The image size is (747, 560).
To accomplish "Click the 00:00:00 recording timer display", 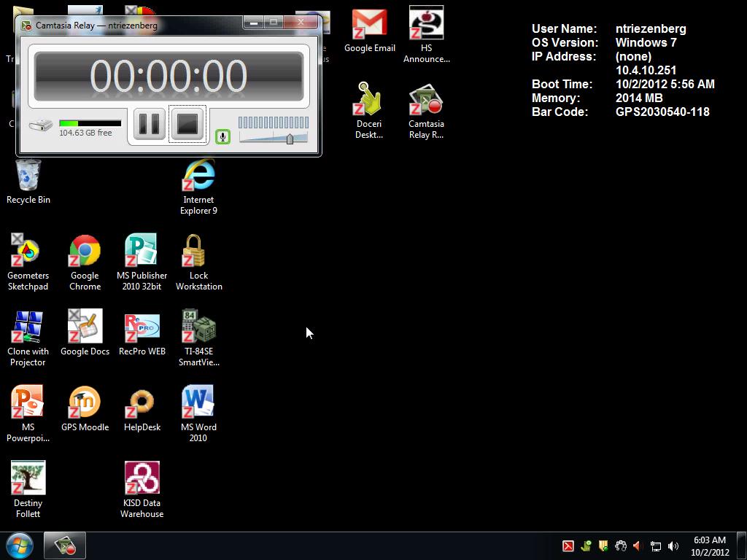I will [169, 76].
